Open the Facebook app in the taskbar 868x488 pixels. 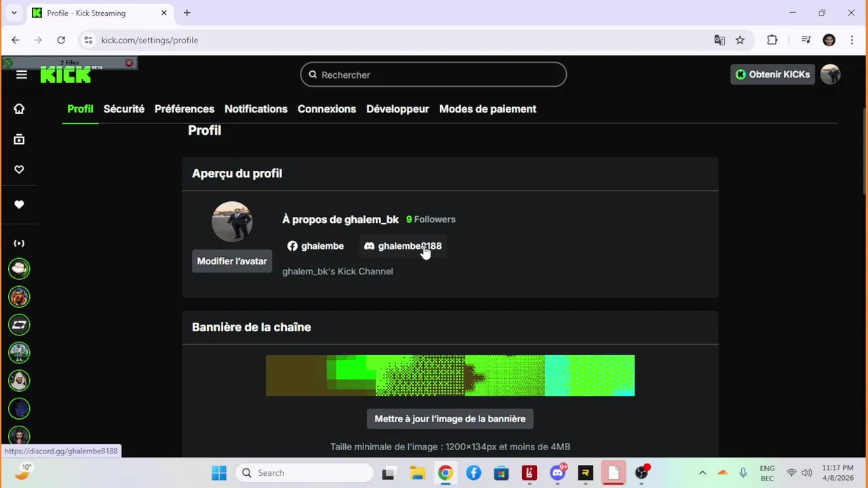(473, 473)
